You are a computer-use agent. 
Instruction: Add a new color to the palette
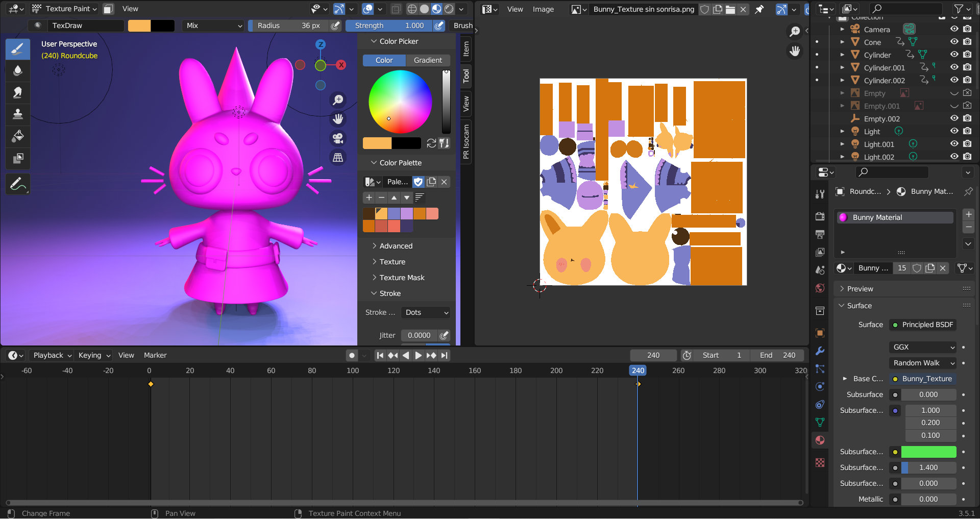click(x=369, y=197)
